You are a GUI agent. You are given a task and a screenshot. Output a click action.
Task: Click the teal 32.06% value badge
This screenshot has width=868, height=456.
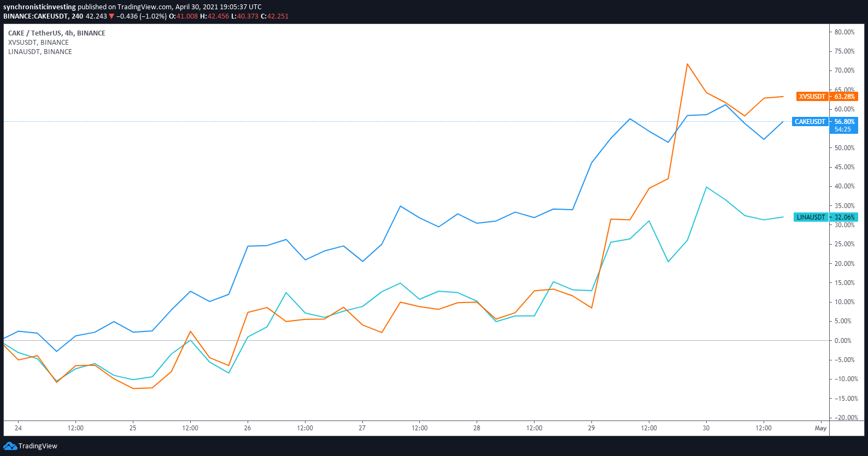pos(844,217)
